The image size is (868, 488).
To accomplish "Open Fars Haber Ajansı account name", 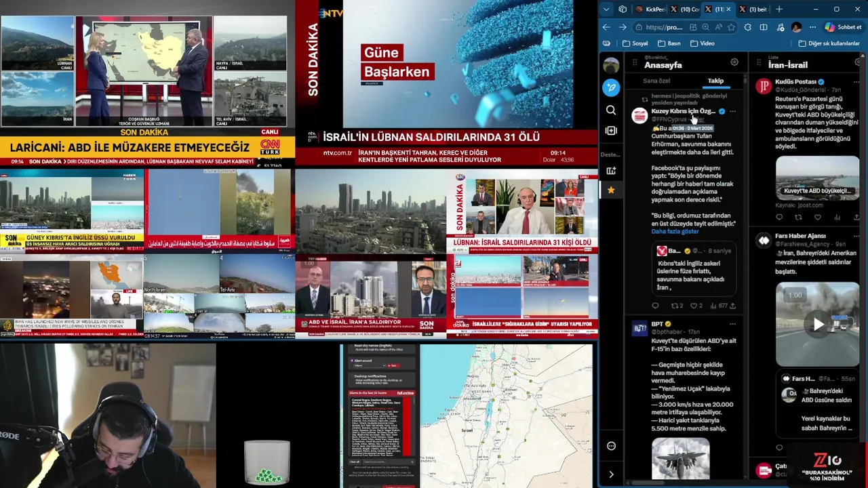I will pos(801,236).
